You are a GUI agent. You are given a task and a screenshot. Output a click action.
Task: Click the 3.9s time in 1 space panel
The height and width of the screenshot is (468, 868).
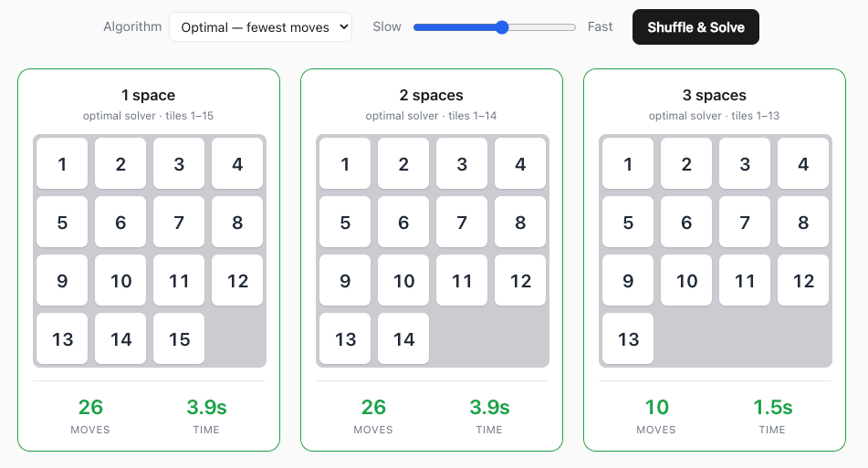[x=206, y=407]
